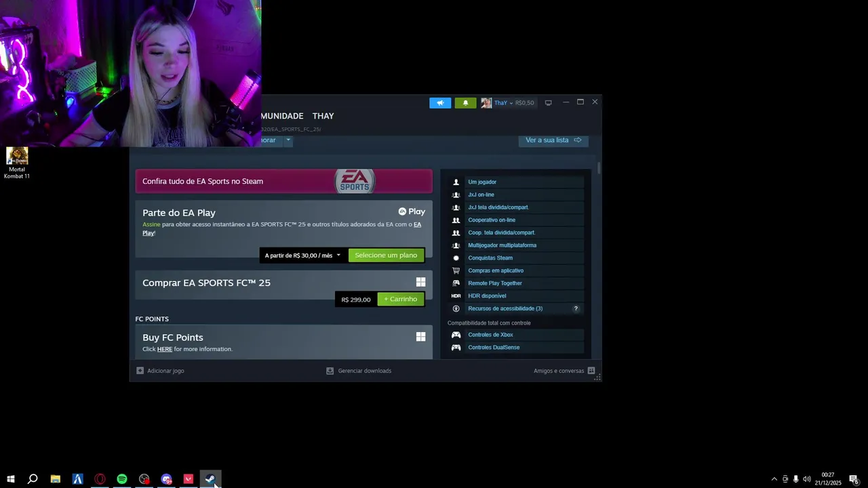868x488 pixels.
Task: Select Um jogador feature row
Action: pos(516,182)
